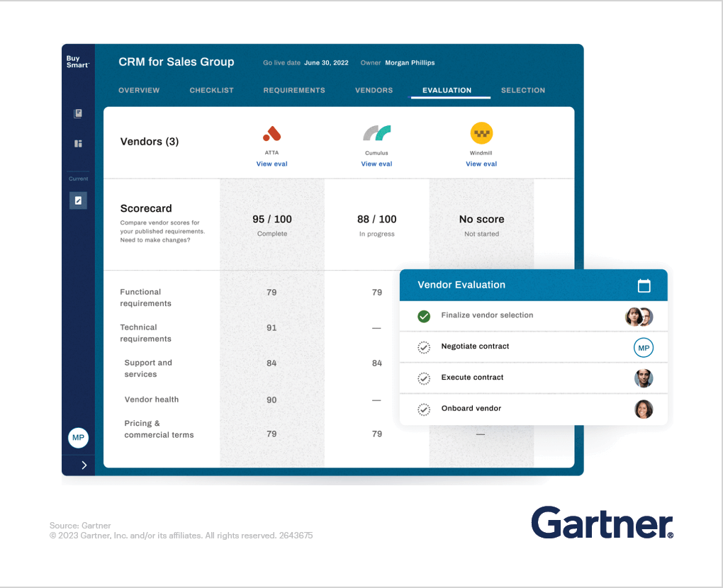Click the Onboard vendor task label
This screenshot has height=588, width=723.
point(471,408)
